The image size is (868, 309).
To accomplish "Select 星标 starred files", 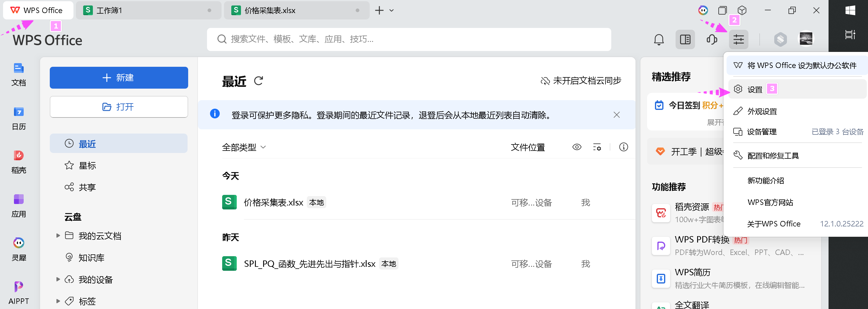I will (119, 165).
